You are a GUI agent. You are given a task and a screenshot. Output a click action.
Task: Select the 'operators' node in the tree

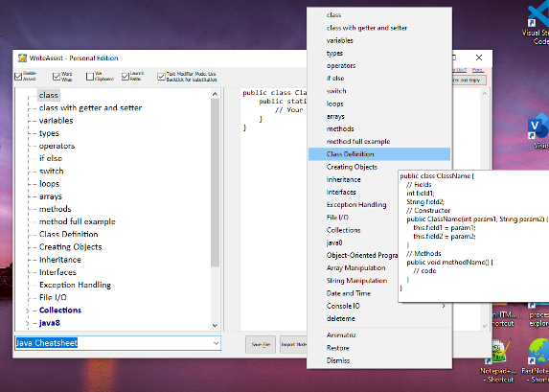click(57, 146)
